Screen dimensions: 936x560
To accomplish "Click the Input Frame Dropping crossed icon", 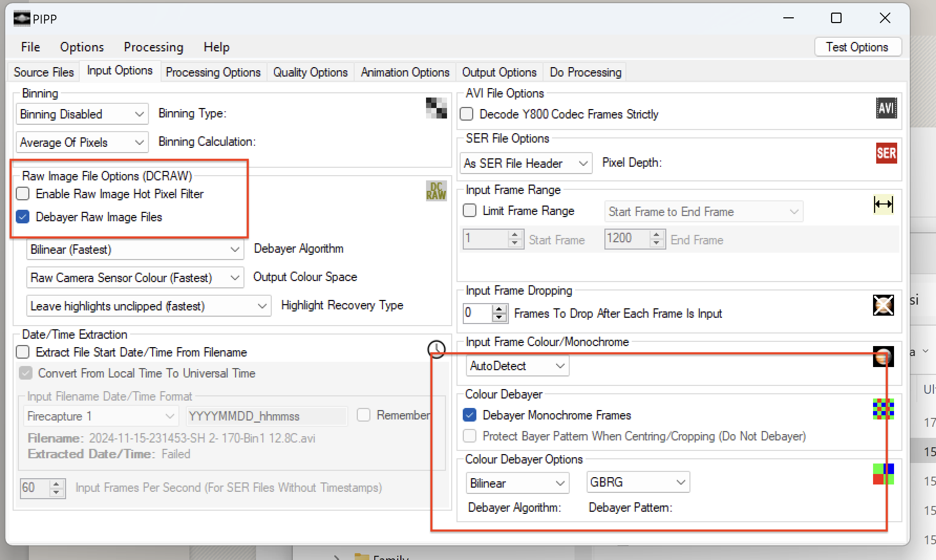I will coord(883,305).
